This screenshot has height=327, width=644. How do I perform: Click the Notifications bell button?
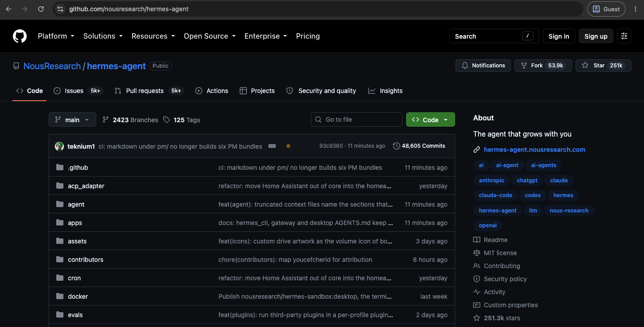tap(483, 66)
